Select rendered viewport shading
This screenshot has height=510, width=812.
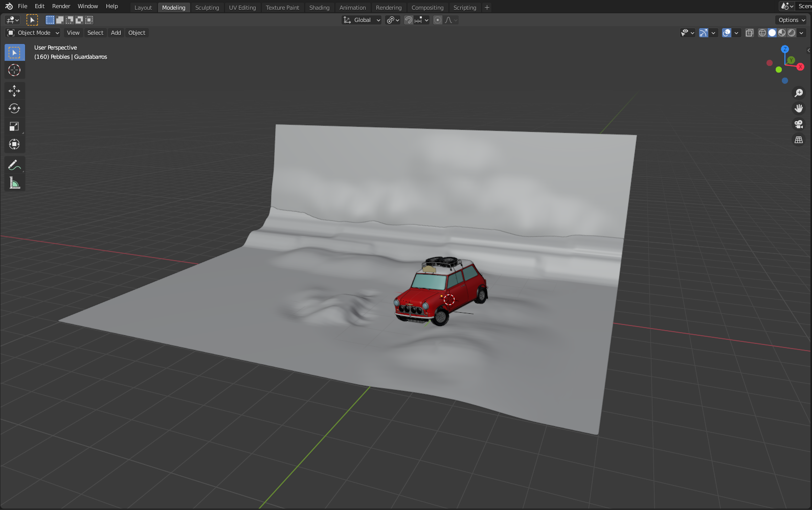[x=792, y=33]
